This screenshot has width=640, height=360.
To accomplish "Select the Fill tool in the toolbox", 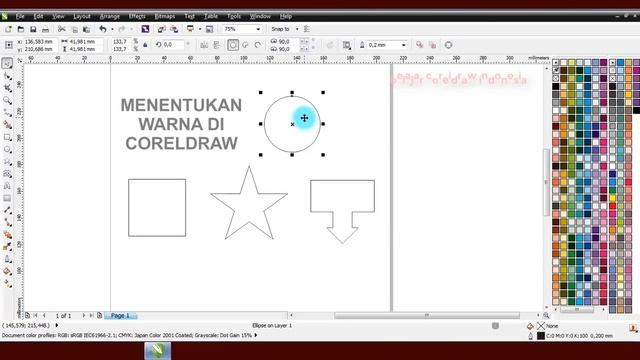I will click(7, 271).
